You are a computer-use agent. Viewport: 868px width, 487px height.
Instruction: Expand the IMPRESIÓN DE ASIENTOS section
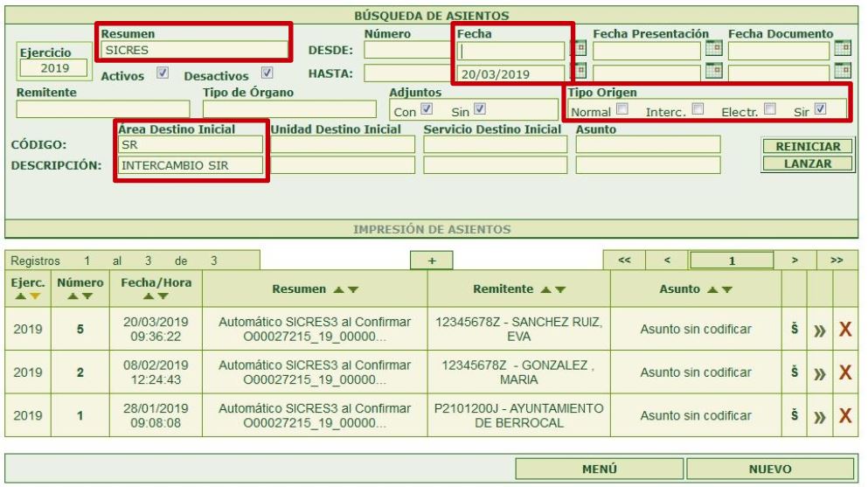coord(432,229)
